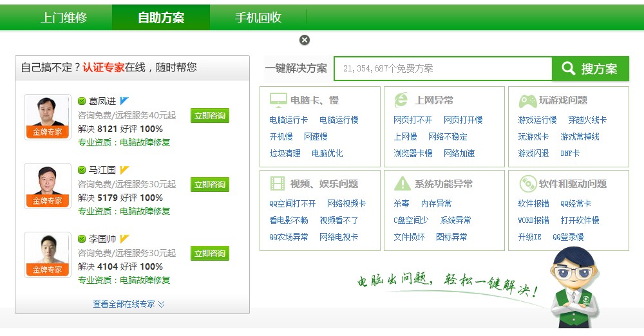
Task: Click 立即咨询 for expert 葛凤进
Action: pyautogui.click(x=210, y=116)
